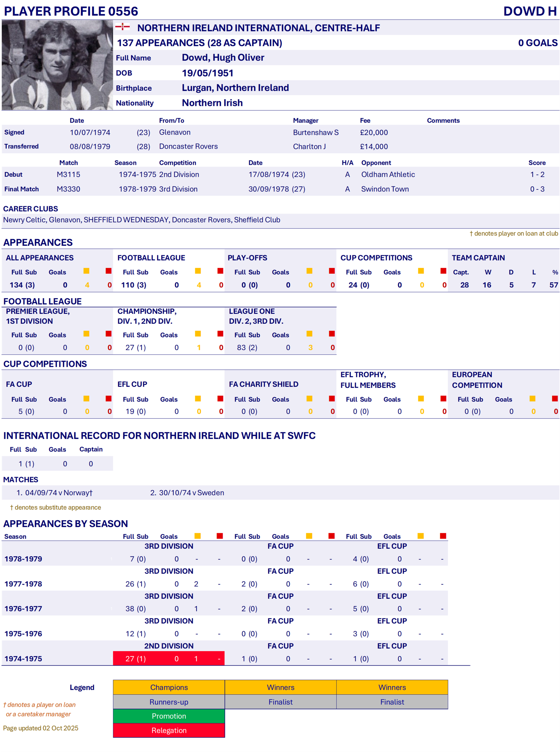Screen dimensions: 560x752
Task: Click the grey Runners-up legend box
Action: click(169, 702)
